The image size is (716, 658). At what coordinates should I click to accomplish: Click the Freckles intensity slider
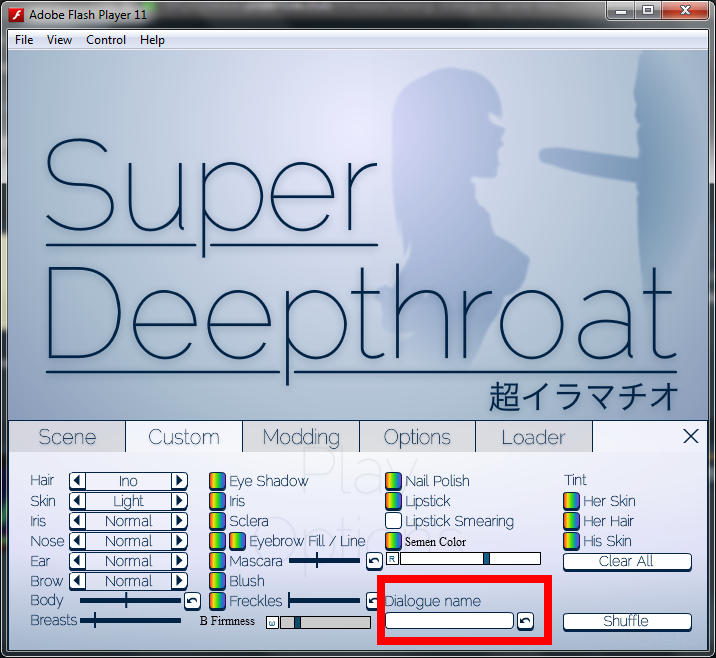coord(325,601)
